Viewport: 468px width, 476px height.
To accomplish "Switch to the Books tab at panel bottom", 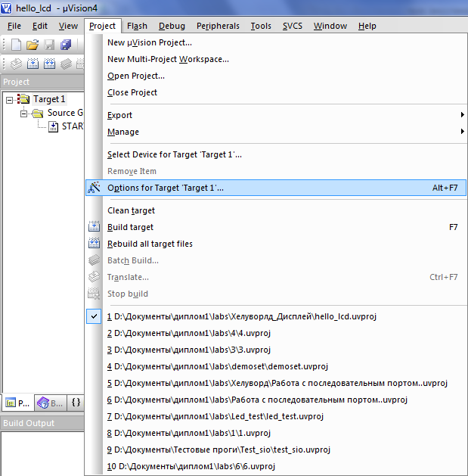I will 51,403.
